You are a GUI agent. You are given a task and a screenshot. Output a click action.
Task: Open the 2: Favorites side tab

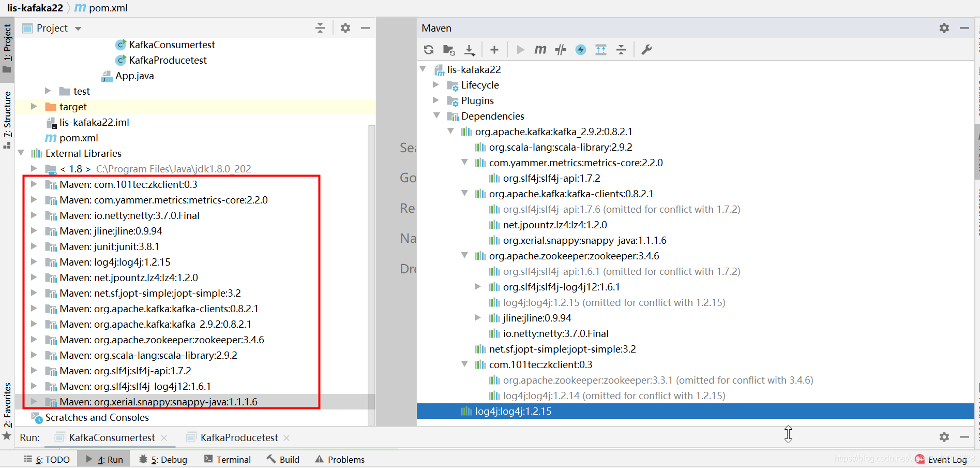(7, 411)
